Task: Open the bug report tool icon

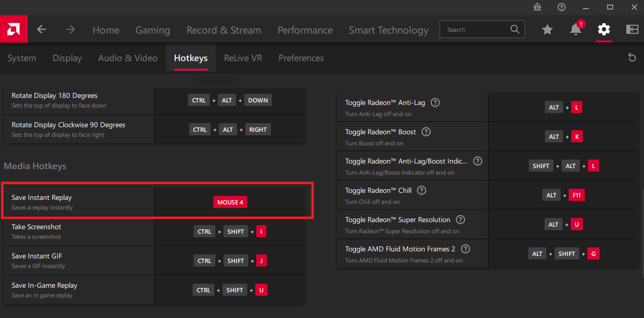Action: point(537,7)
